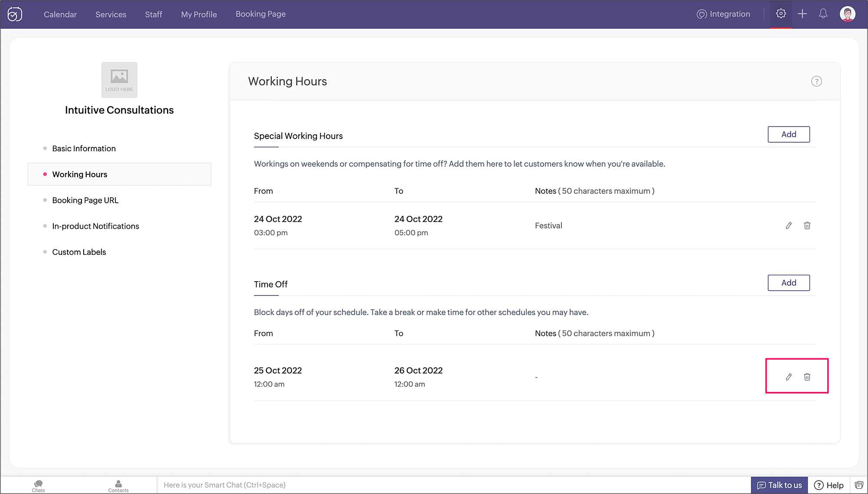Click the user profile avatar

pyautogui.click(x=847, y=14)
